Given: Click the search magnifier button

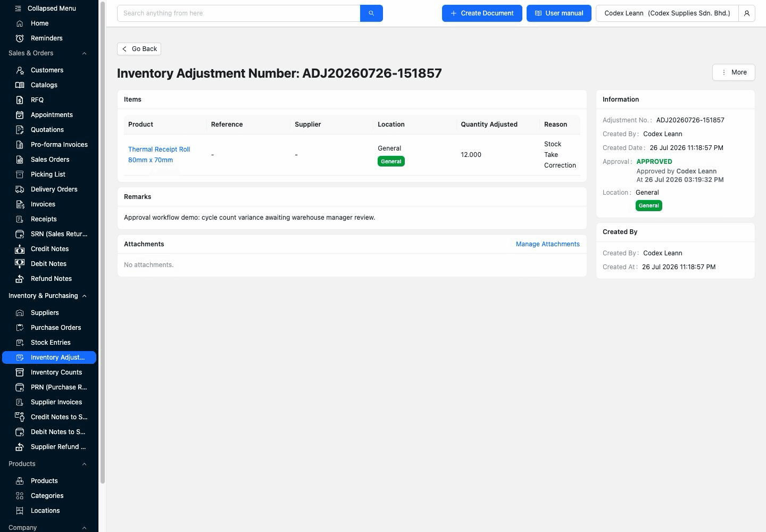Looking at the screenshot, I should pyautogui.click(x=371, y=13).
